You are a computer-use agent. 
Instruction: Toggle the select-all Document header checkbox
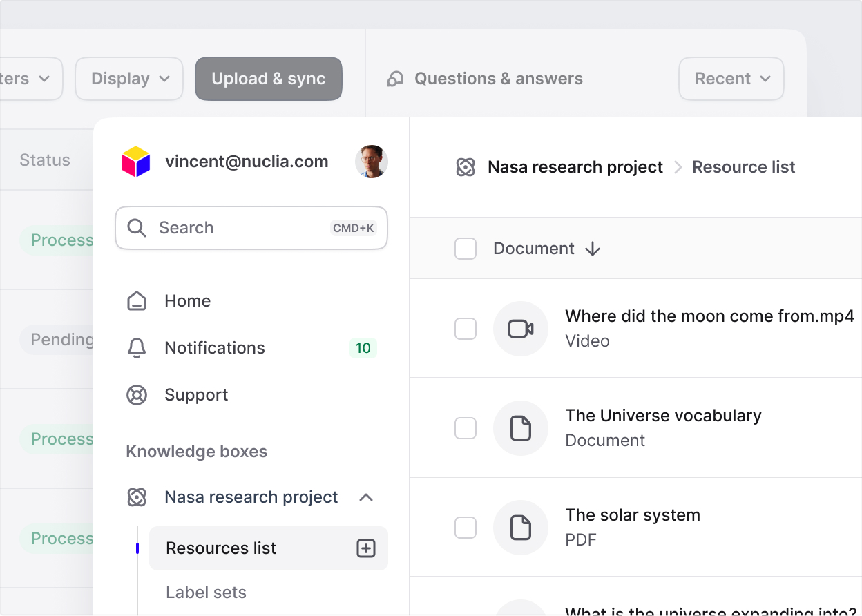click(466, 249)
